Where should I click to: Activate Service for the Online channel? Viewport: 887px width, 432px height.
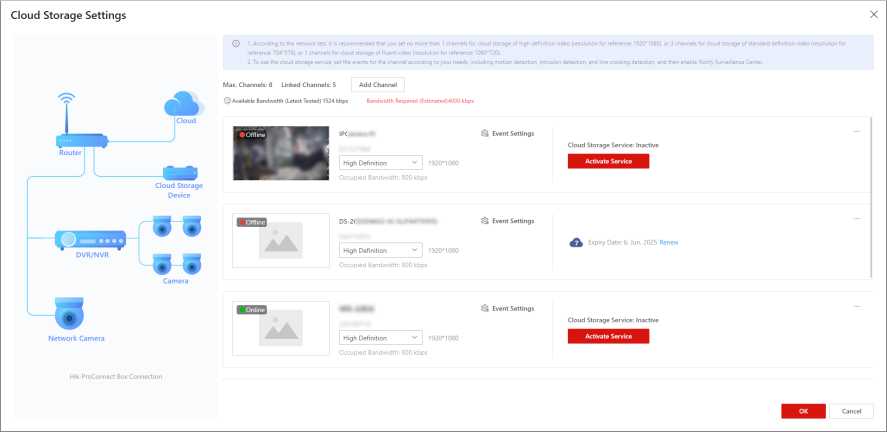(608, 337)
